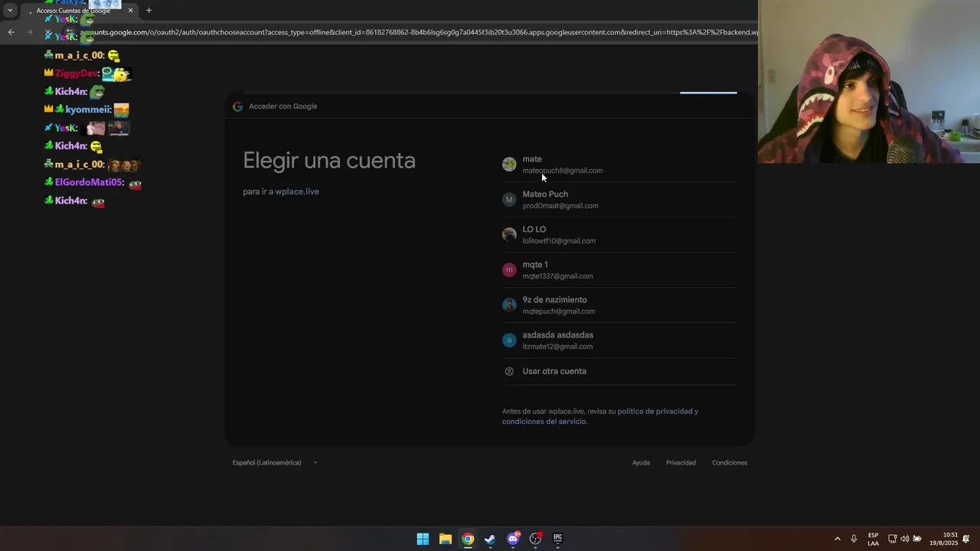Open the wplace.live link under the heading
Image resolution: width=980 pixels, height=551 pixels.
[297, 191]
